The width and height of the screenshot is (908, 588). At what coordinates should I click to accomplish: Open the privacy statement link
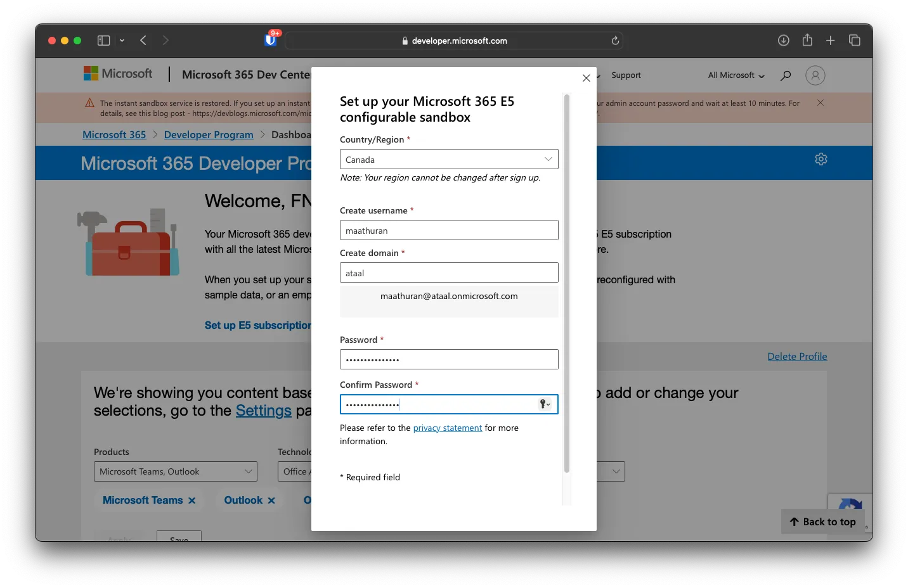point(448,428)
